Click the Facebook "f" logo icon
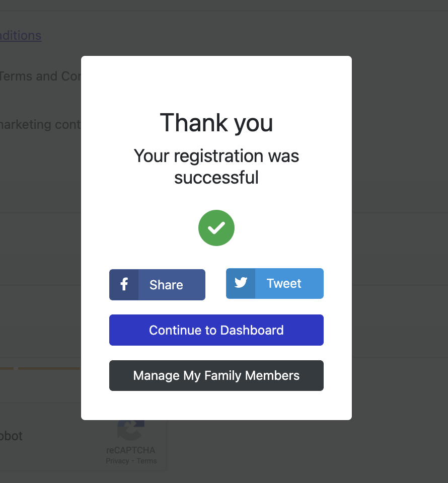The image size is (448, 483). [124, 284]
